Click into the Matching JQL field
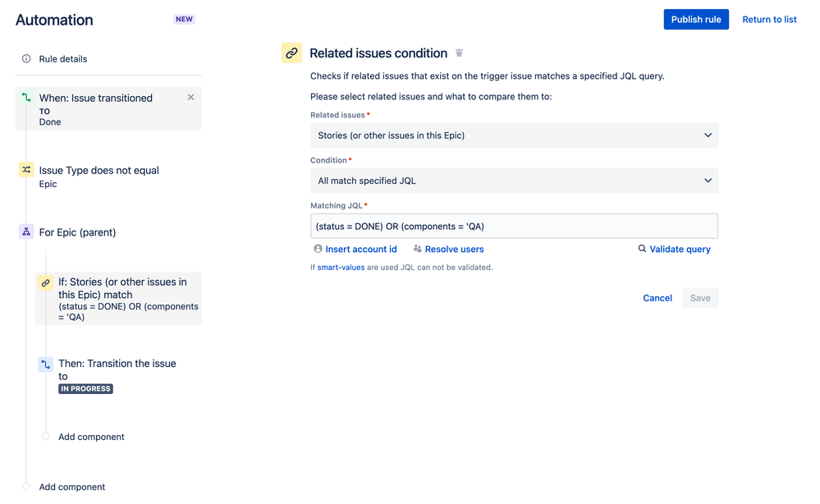This screenshot has width=820, height=504. coord(514,226)
